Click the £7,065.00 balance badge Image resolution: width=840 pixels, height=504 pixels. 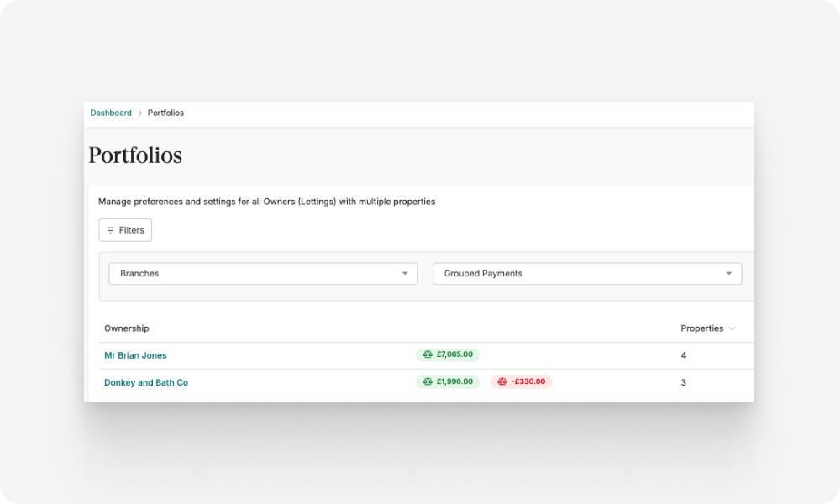(449, 354)
